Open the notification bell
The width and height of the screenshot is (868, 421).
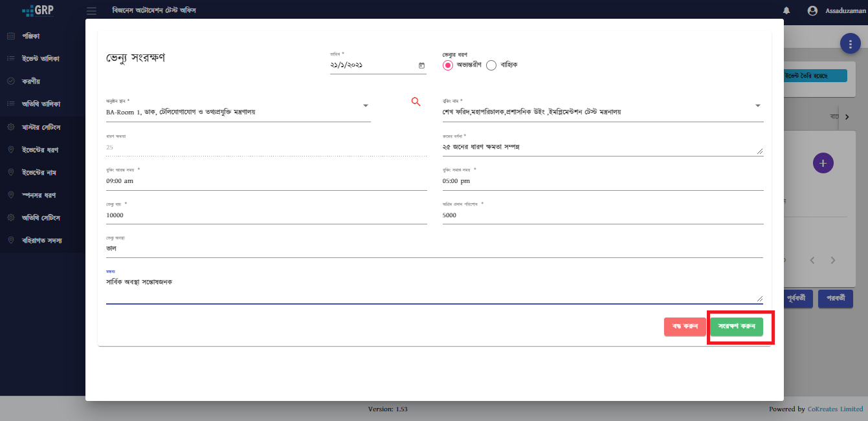(786, 11)
